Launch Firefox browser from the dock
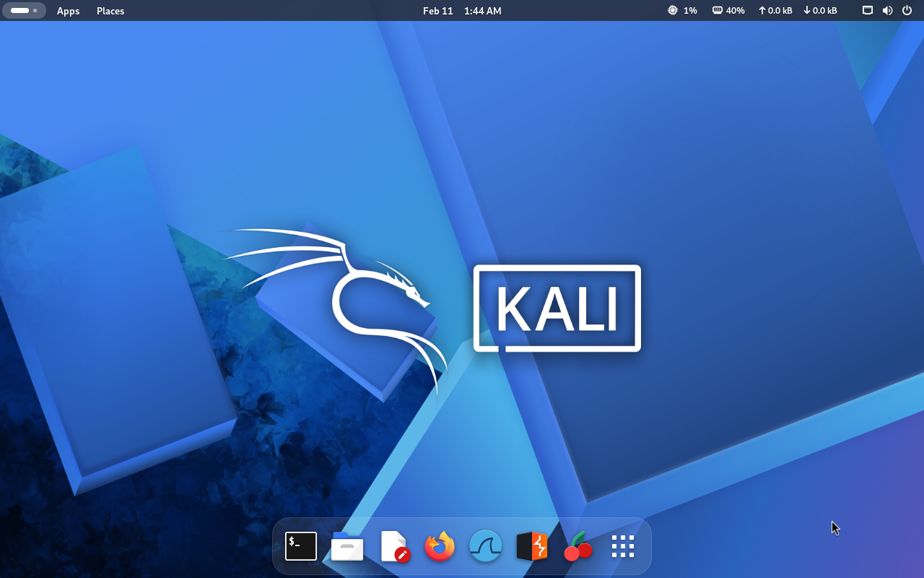 [440, 546]
